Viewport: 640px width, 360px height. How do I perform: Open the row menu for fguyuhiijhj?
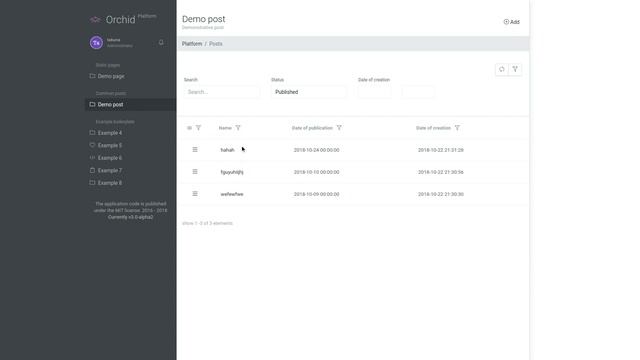coord(195,172)
